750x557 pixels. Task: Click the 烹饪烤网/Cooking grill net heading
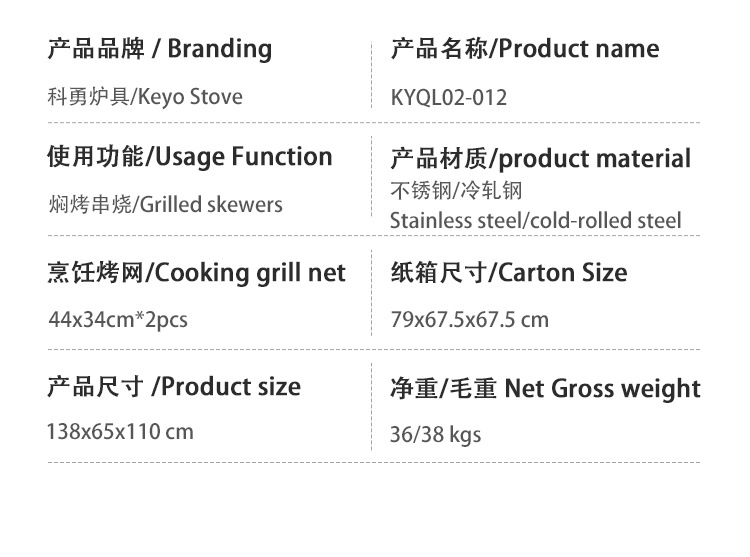[196, 272]
